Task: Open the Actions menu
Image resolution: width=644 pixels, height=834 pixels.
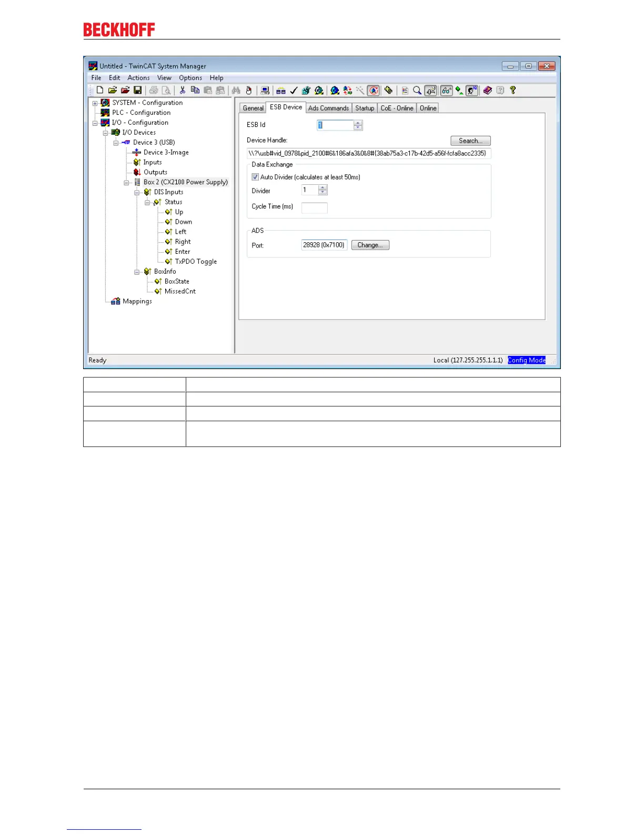Action: [138, 78]
